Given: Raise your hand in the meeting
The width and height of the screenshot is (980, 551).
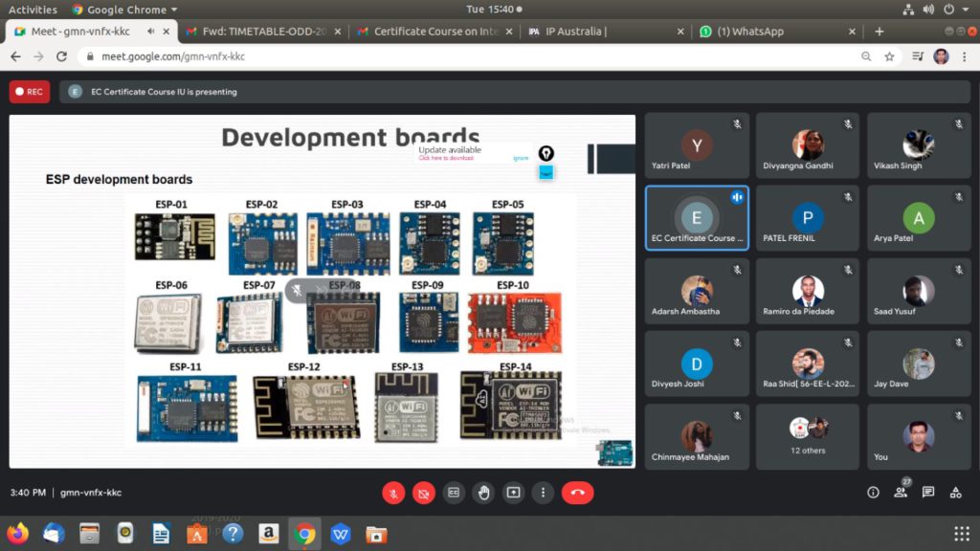Looking at the screenshot, I should click(484, 493).
